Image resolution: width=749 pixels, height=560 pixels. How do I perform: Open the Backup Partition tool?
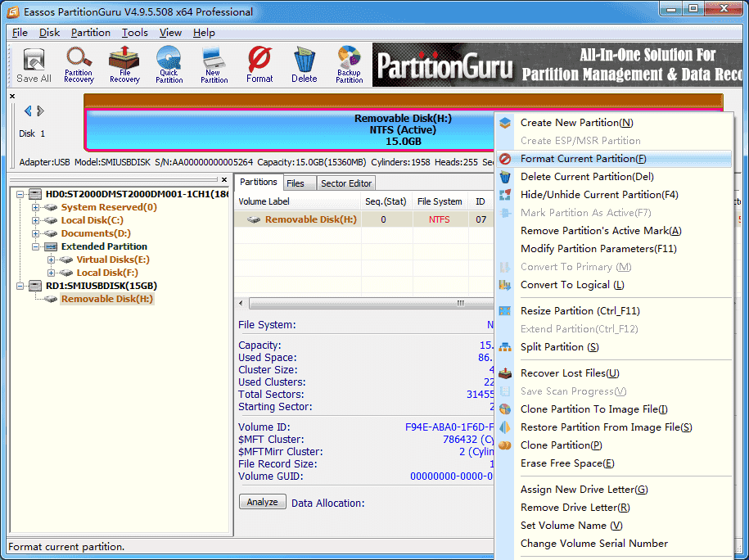tap(350, 65)
